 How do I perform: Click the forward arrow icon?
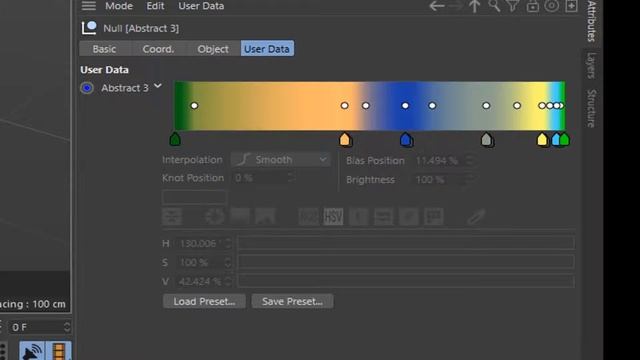[x=456, y=6]
